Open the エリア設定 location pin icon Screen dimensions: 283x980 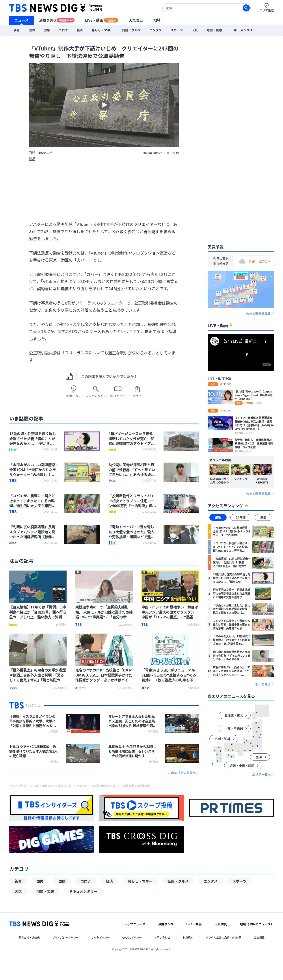point(266,5)
